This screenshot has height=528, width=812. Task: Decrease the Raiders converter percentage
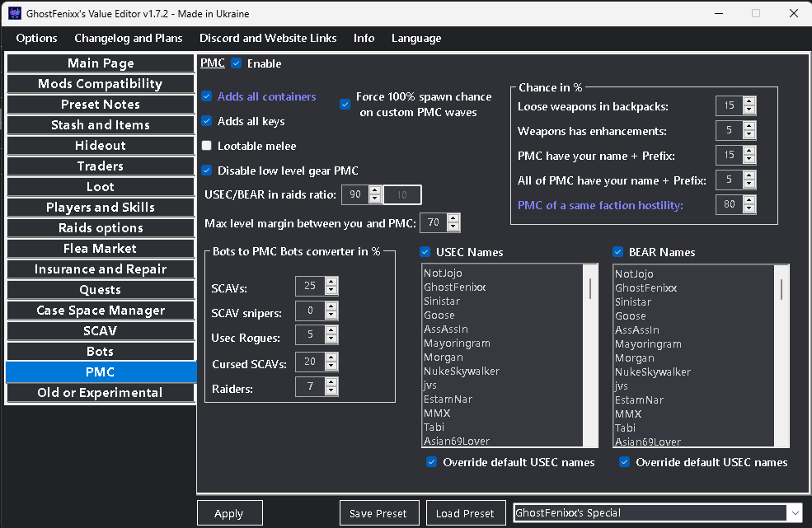[331, 390]
